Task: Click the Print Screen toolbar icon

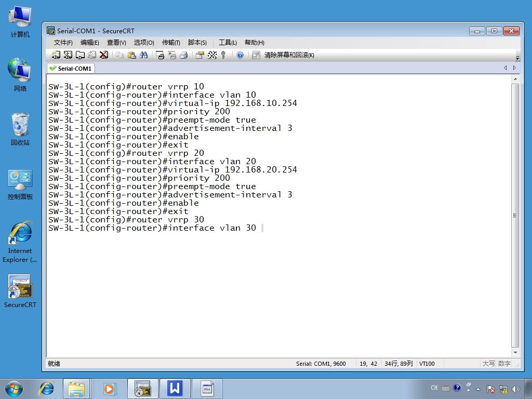Action: coord(160,55)
